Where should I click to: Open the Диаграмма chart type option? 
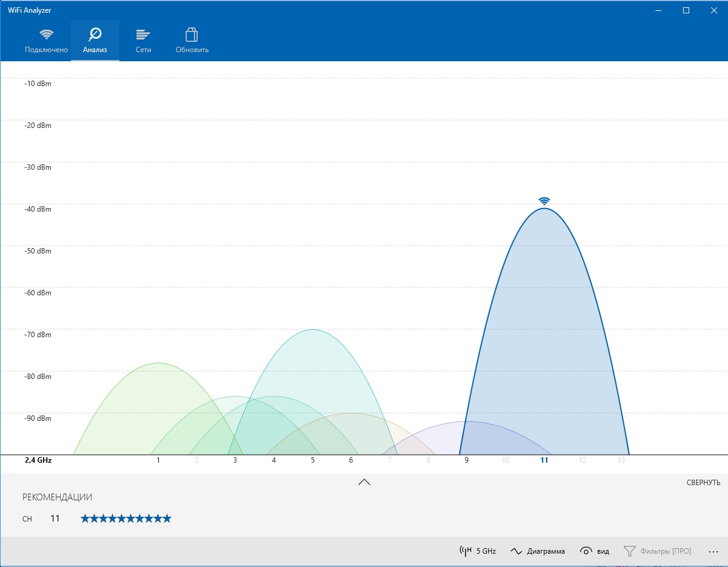point(538,551)
